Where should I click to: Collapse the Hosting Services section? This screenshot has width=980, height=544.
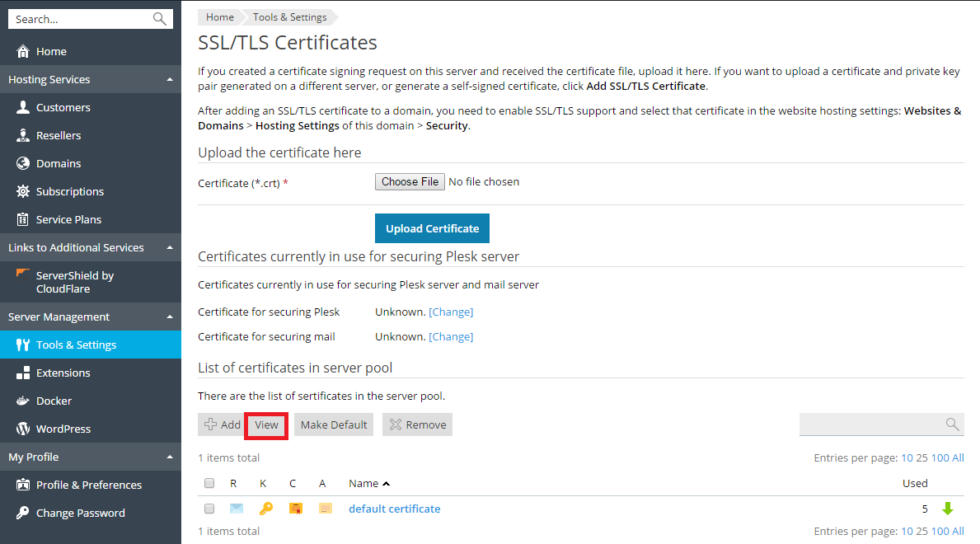170,80
